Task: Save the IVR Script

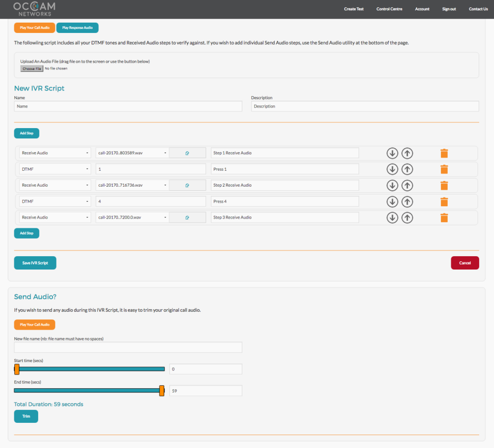Action: pyautogui.click(x=35, y=262)
